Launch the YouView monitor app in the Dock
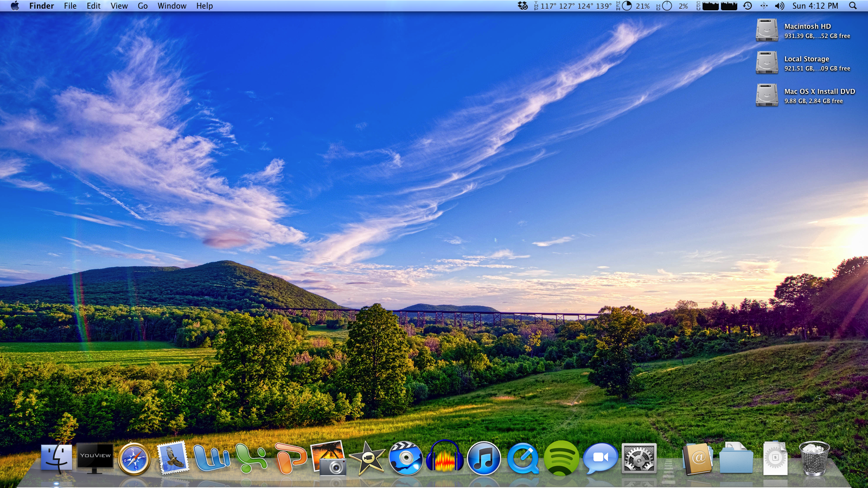Screen dimensions: 868x488 coord(95,458)
